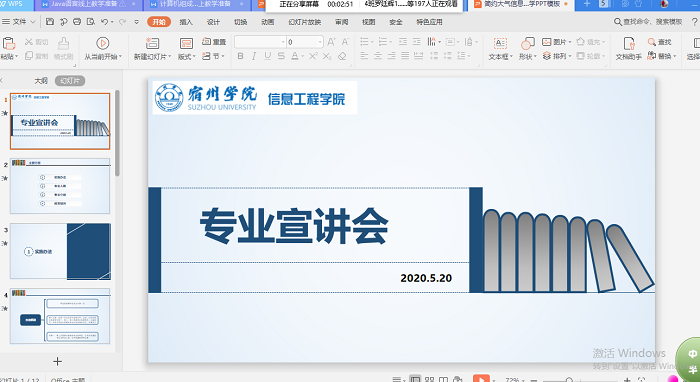The width and height of the screenshot is (700, 382).
Task: Expand the bullets list dropdown
Action: (x=372, y=42)
